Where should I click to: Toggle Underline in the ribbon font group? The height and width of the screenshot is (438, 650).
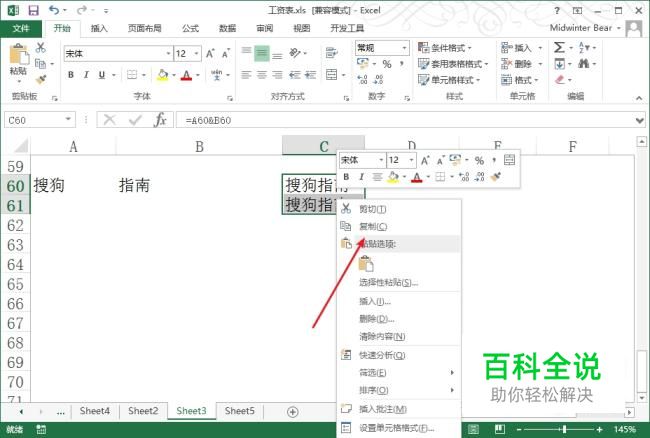tap(102, 75)
